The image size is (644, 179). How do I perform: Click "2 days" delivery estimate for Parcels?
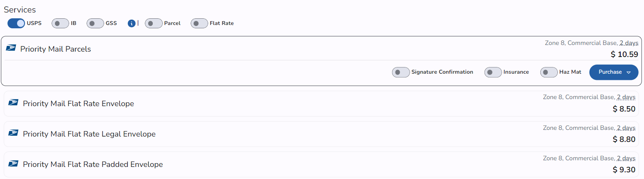(629, 43)
